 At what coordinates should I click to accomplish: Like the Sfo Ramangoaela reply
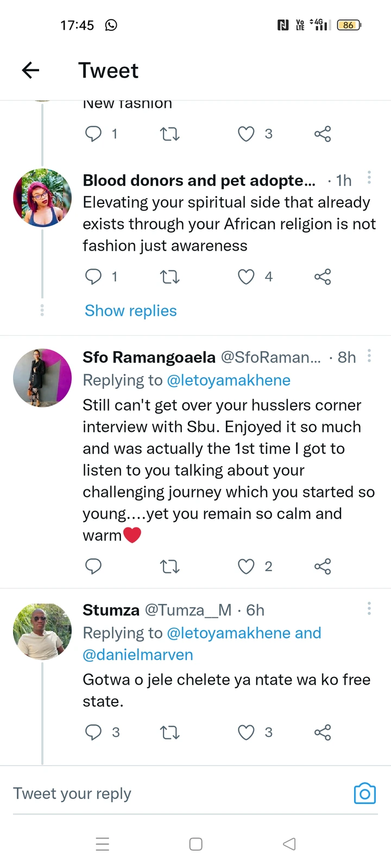(x=246, y=566)
